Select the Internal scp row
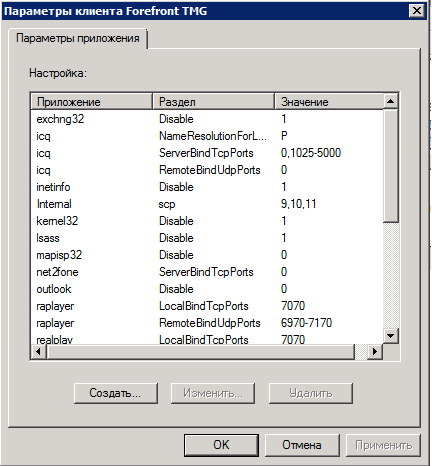 point(207,204)
